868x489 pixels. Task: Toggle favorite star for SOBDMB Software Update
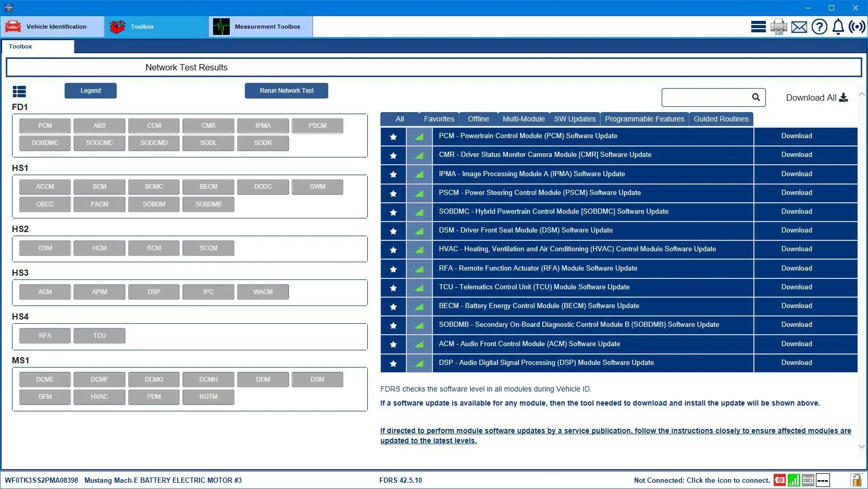[x=393, y=325]
